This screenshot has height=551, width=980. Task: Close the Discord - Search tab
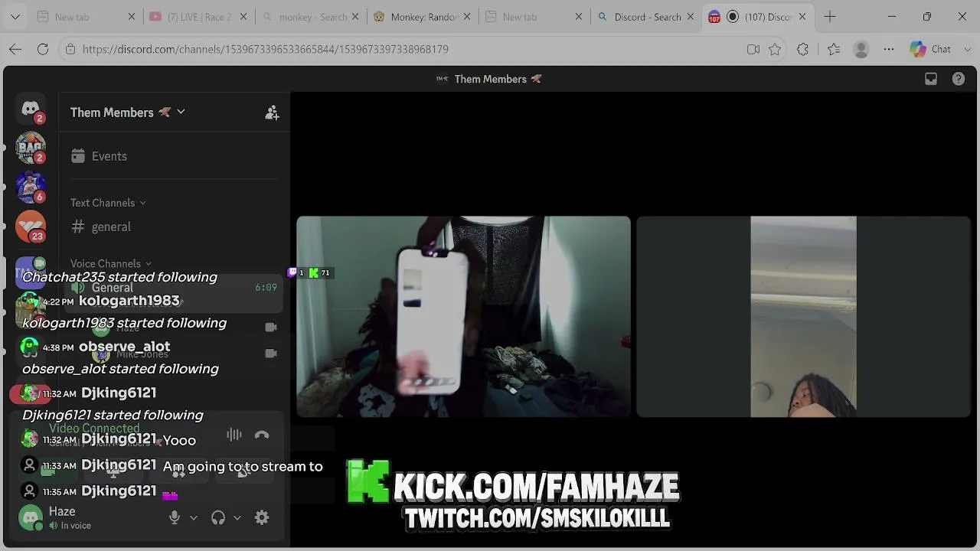691,17
